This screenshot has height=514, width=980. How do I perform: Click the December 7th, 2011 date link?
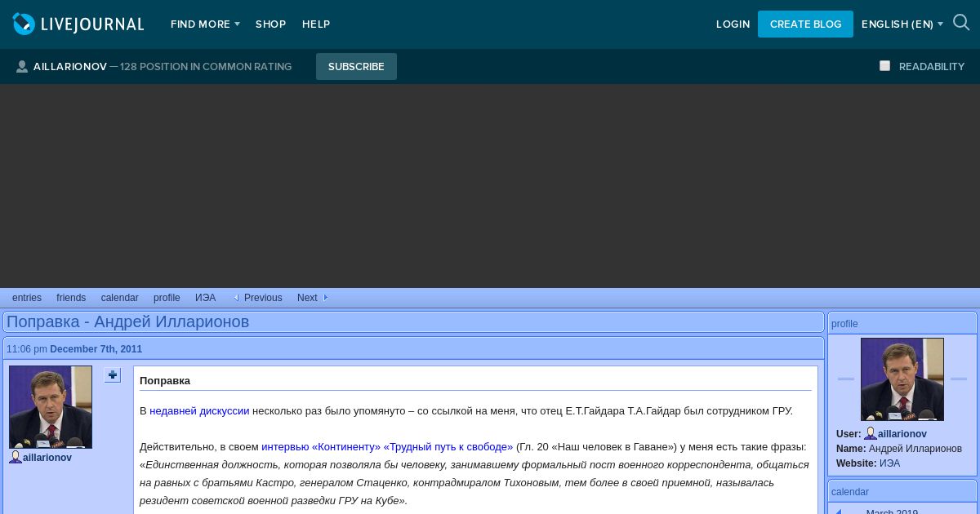pyautogui.click(x=96, y=349)
